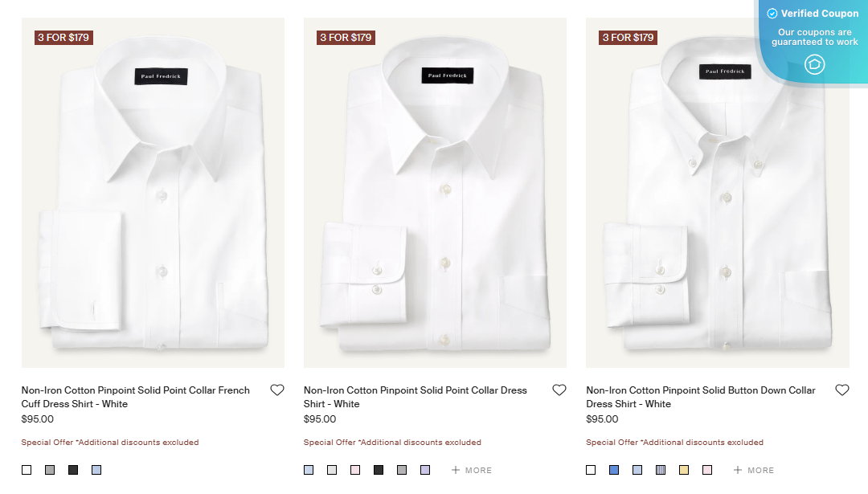868x494 pixels.
Task: Click the 3 FOR $179 badge on first shirt
Action: (63, 37)
